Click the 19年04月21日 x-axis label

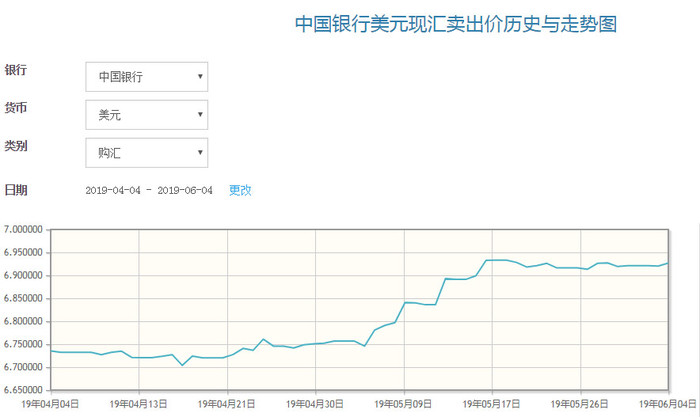(227, 404)
